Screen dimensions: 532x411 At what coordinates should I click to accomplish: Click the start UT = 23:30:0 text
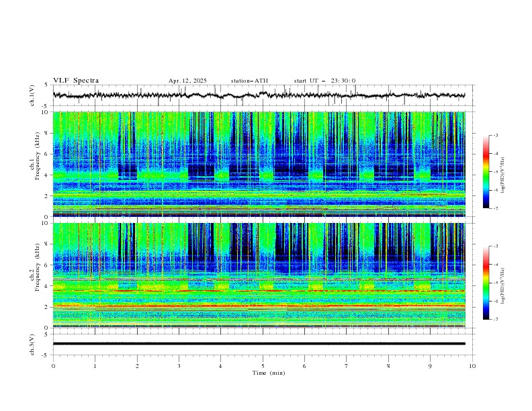pyautogui.click(x=324, y=81)
